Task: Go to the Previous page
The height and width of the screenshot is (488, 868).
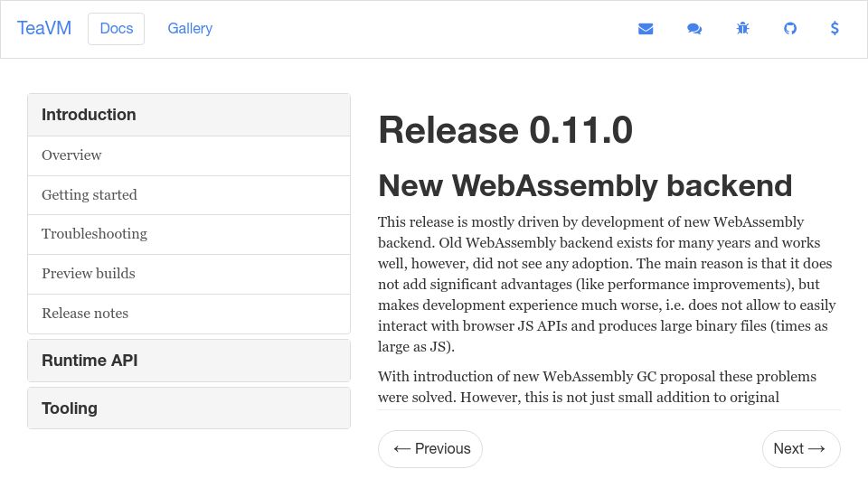Action: point(430,449)
